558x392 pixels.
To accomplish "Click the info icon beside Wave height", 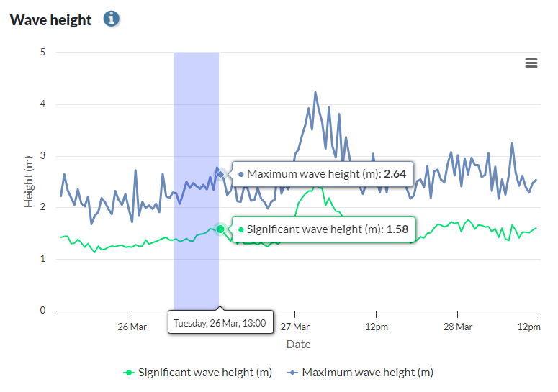I will point(111,19).
